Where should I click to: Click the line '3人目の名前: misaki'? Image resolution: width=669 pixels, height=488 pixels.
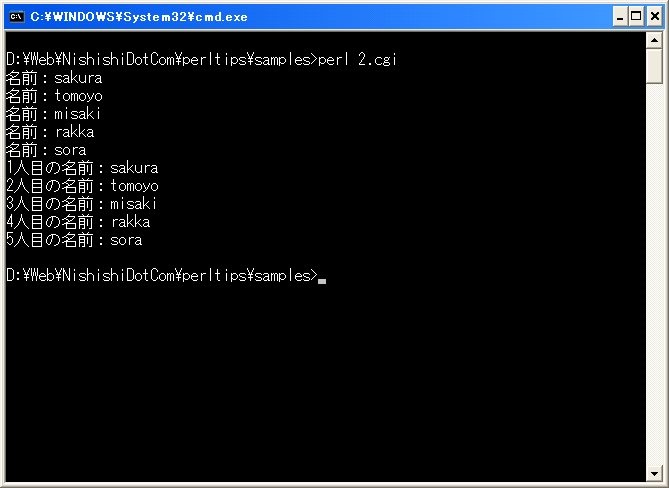81,204
